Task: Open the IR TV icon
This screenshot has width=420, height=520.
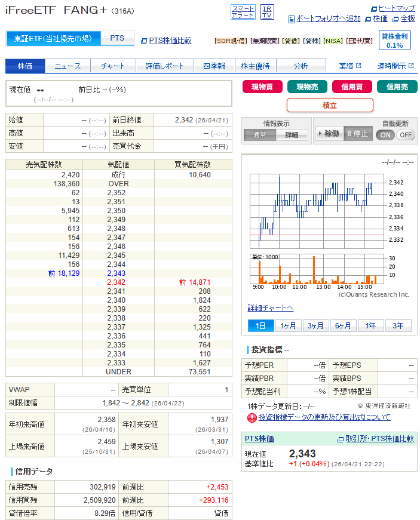Action: (267, 12)
